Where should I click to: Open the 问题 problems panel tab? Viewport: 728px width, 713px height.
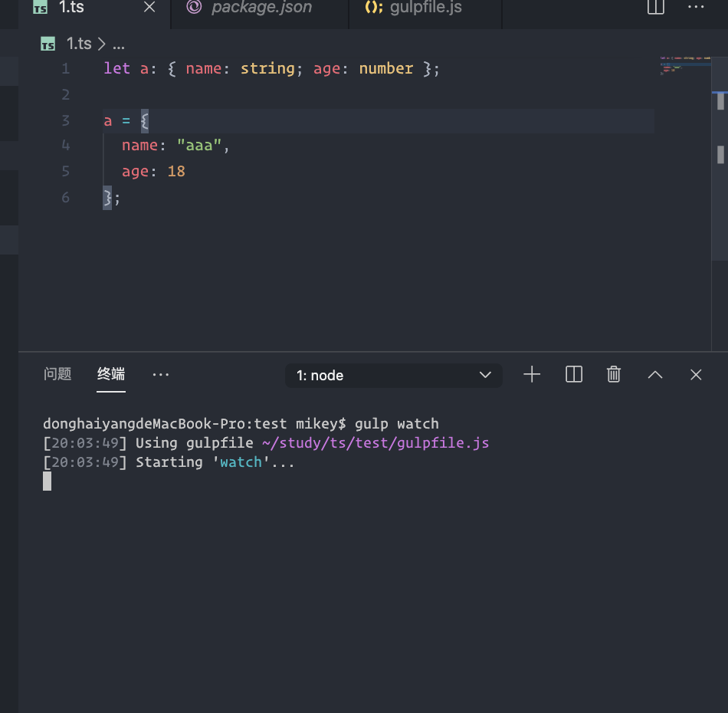[x=57, y=374]
